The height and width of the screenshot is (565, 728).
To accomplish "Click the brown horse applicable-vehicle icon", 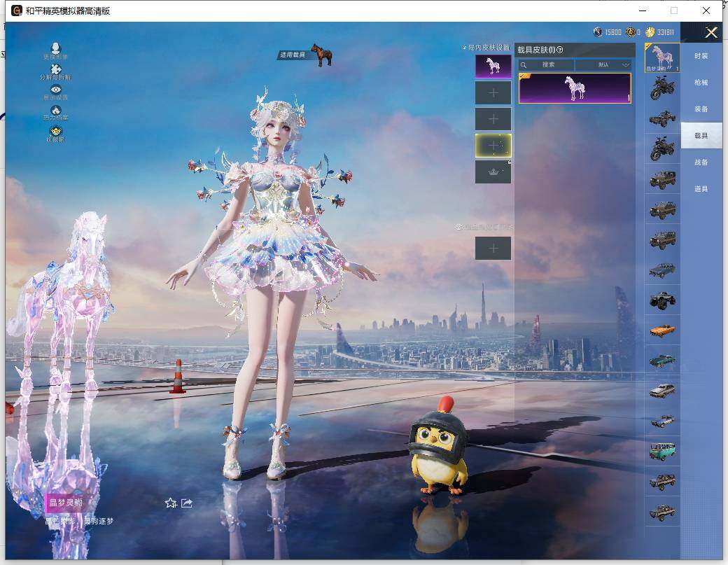I will click(322, 55).
